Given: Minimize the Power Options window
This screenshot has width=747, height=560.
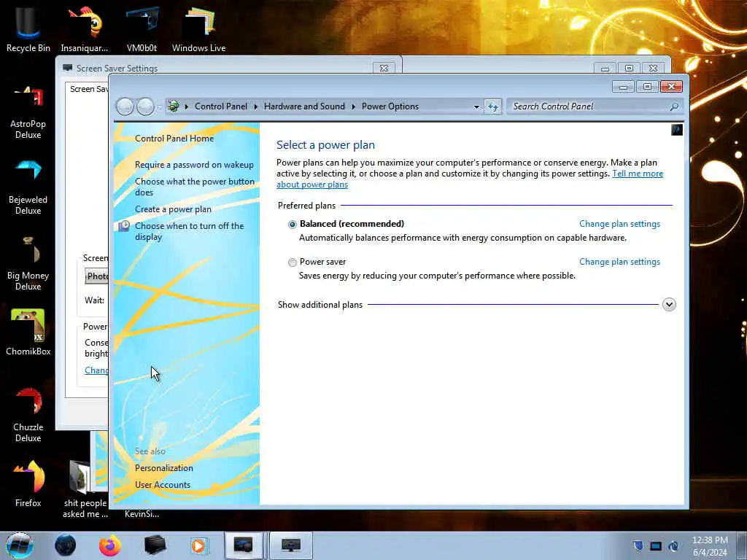Looking at the screenshot, I should pyautogui.click(x=623, y=86).
